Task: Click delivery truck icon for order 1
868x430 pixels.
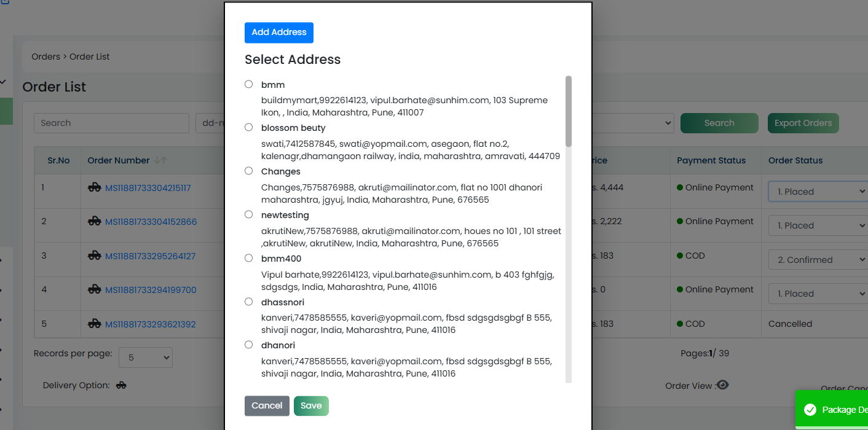Action: (95, 188)
